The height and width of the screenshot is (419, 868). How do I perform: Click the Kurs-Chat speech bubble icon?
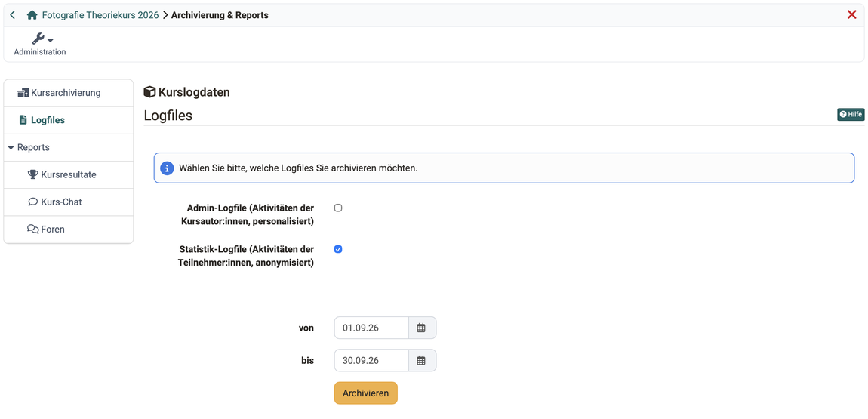click(32, 202)
